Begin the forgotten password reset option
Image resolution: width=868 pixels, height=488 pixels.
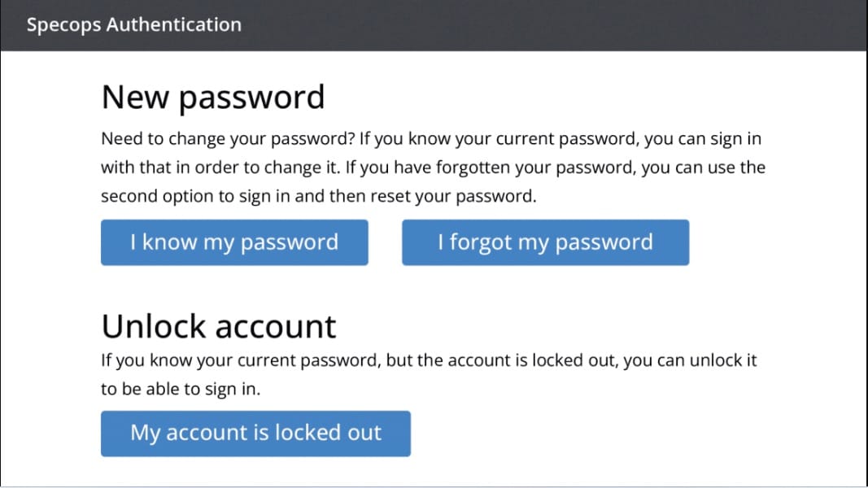click(x=545, y=242)
